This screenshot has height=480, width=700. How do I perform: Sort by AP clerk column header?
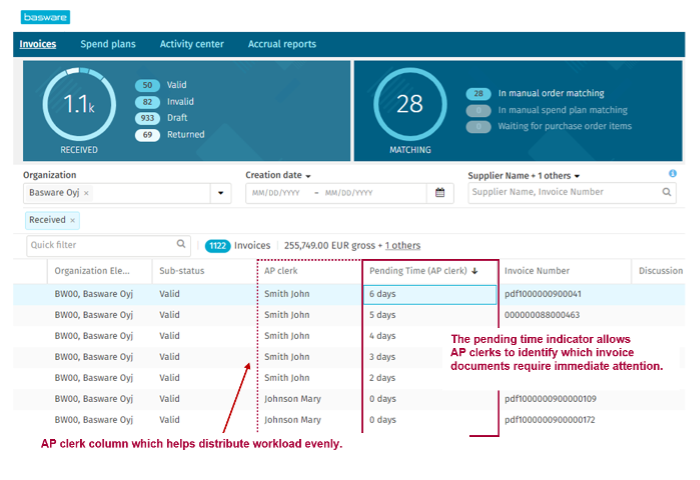(x=281, y=271)
